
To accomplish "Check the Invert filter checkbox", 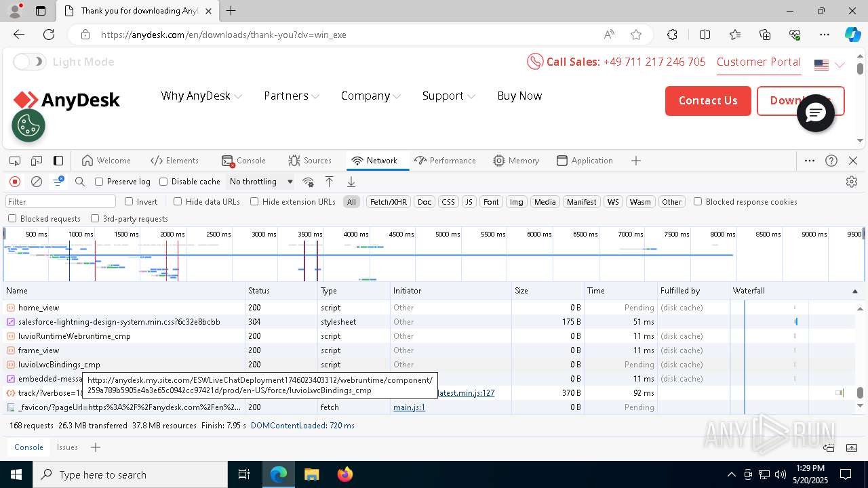I will [129, 201].
